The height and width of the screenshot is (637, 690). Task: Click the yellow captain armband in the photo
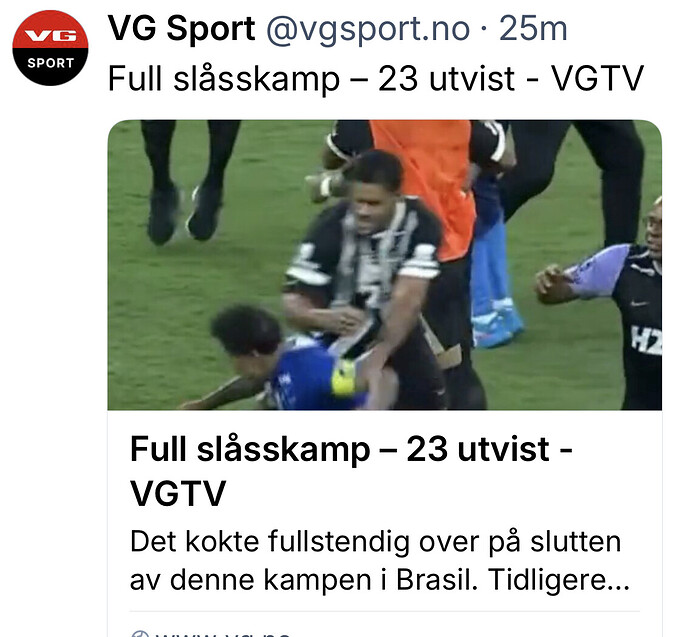343,377
